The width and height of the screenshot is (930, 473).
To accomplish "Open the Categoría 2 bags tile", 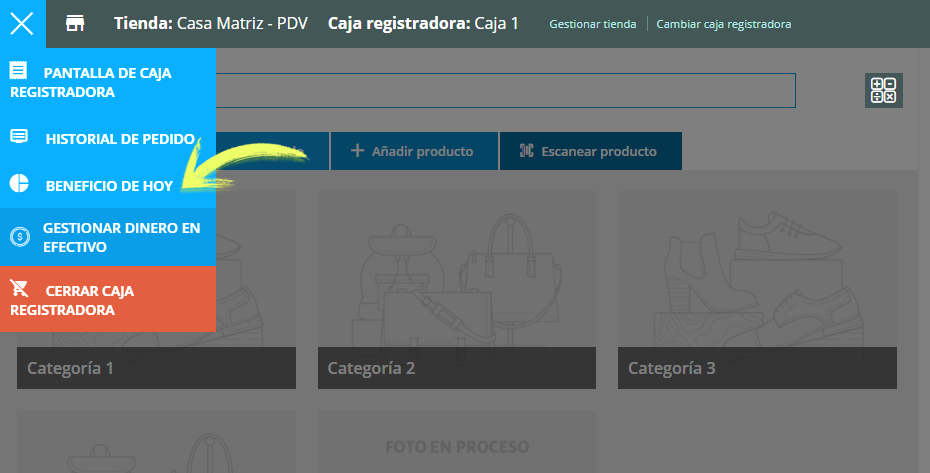I will click(456, 290).
